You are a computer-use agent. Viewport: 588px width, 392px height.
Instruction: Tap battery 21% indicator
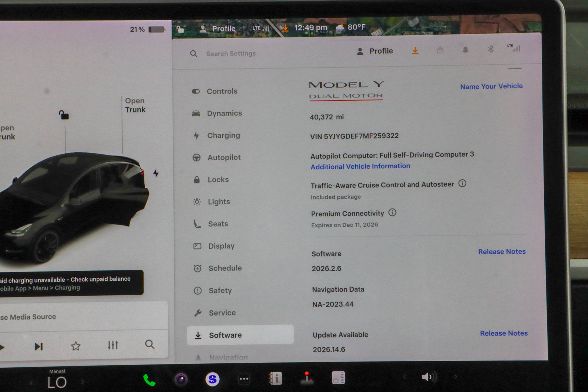148,29
